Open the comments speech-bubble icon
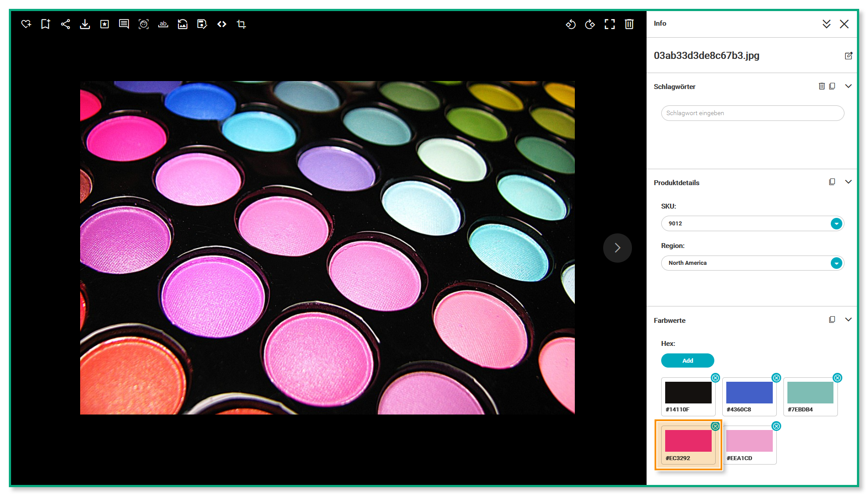 point(124,24)
